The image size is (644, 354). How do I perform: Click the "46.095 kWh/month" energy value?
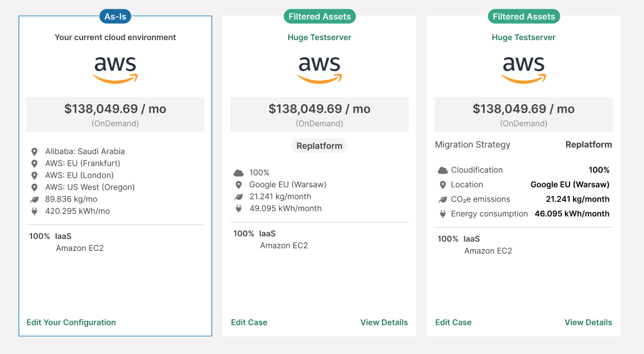(x=572, y=214)
